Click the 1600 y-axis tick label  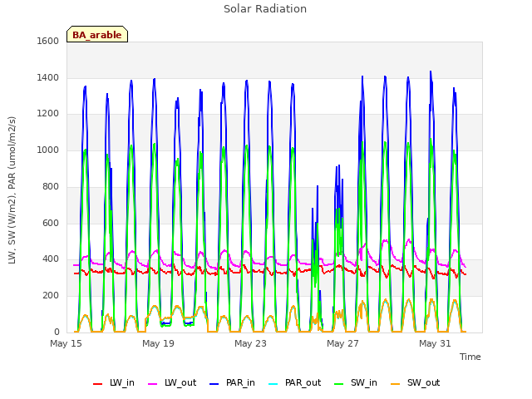(x=48, y=41)
